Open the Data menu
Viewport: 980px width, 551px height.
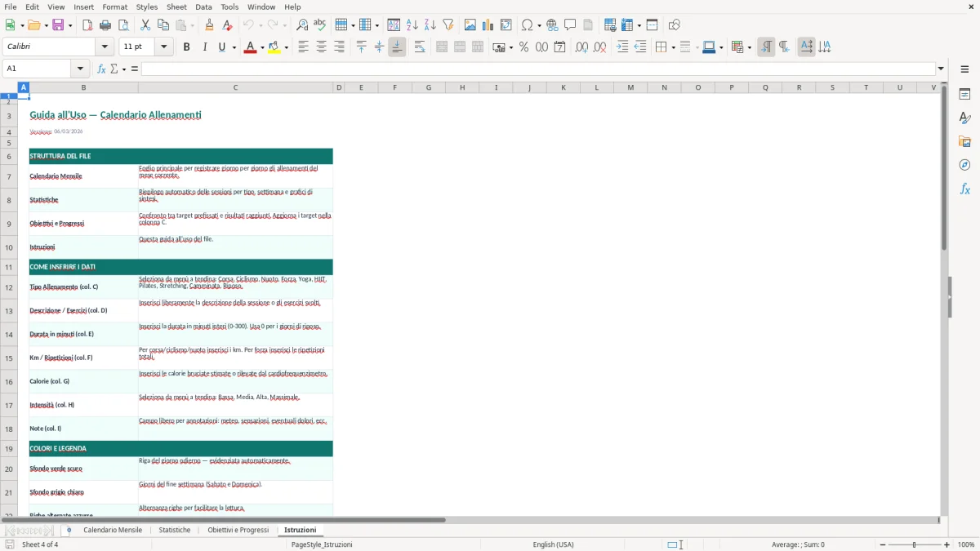point(203,7)
